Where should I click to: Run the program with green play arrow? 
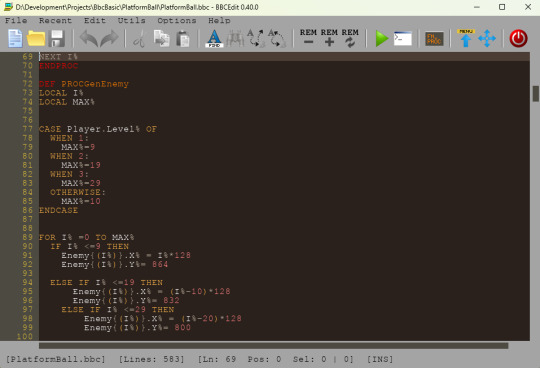click(382, 39)
